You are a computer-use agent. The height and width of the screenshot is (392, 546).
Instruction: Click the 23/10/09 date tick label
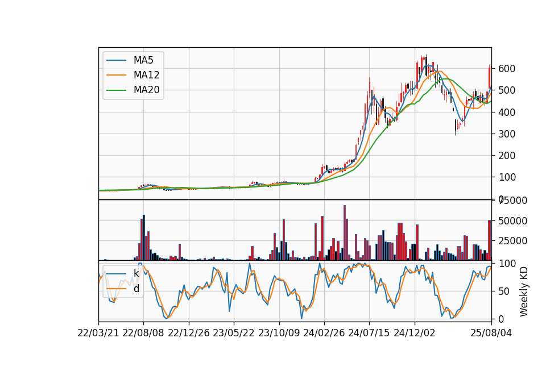(x=279, y=333)
